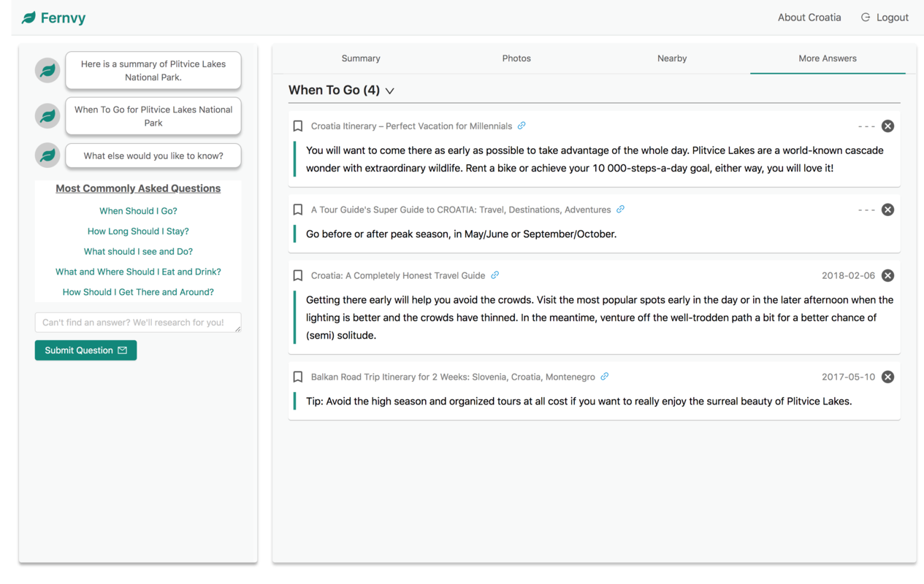Click the link icon beside Balkan Road Trip

[603, 377]
